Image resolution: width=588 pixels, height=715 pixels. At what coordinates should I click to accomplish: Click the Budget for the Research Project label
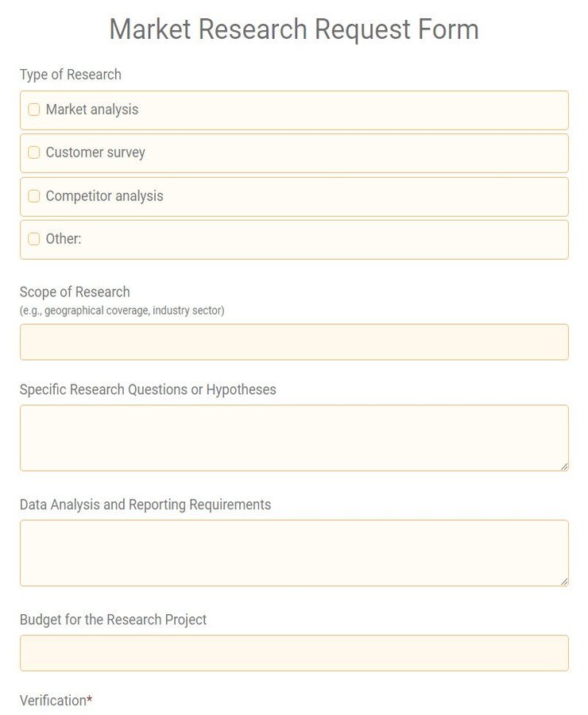click(112, 620)
